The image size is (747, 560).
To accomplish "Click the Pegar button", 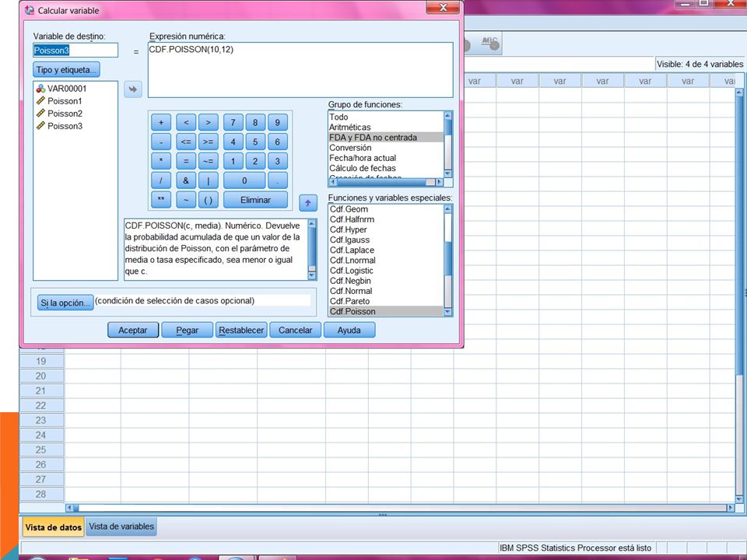I will pos(188,330).
